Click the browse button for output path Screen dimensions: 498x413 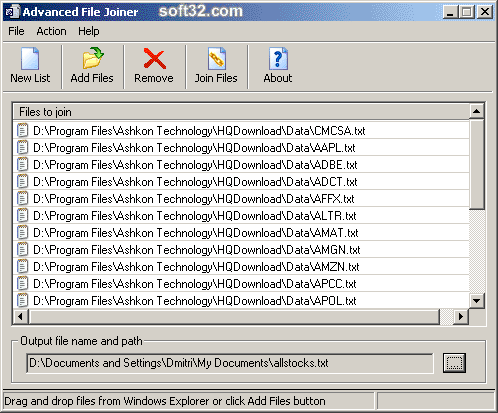pos(454,363)
